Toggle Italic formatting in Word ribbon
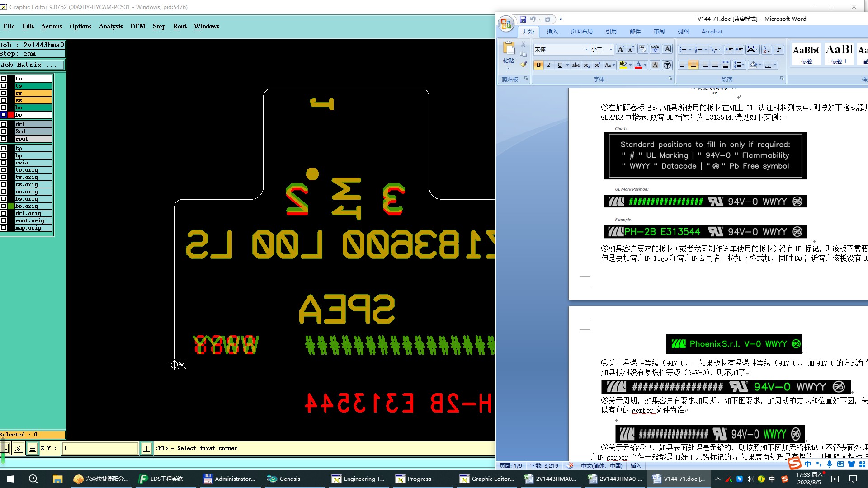This screenshot has height=488, width=868. coord(549,65)
